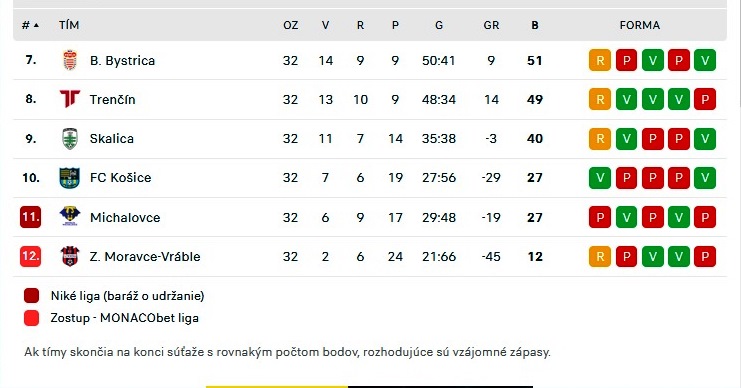Image resolution: width=741 pixels, height=388 pixels.
Task: Click the B. Bystrica club crest
Action: [70, 60]
